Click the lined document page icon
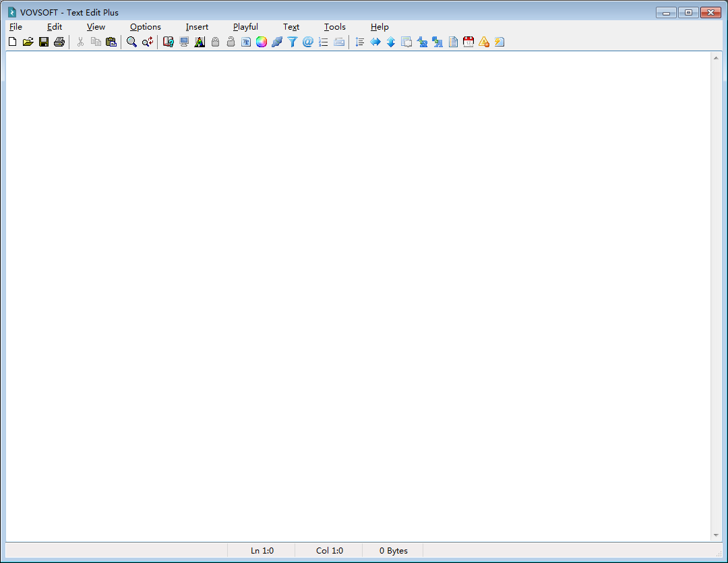The width and height of the screenshot is (728, 563). (x=453, y=42)
